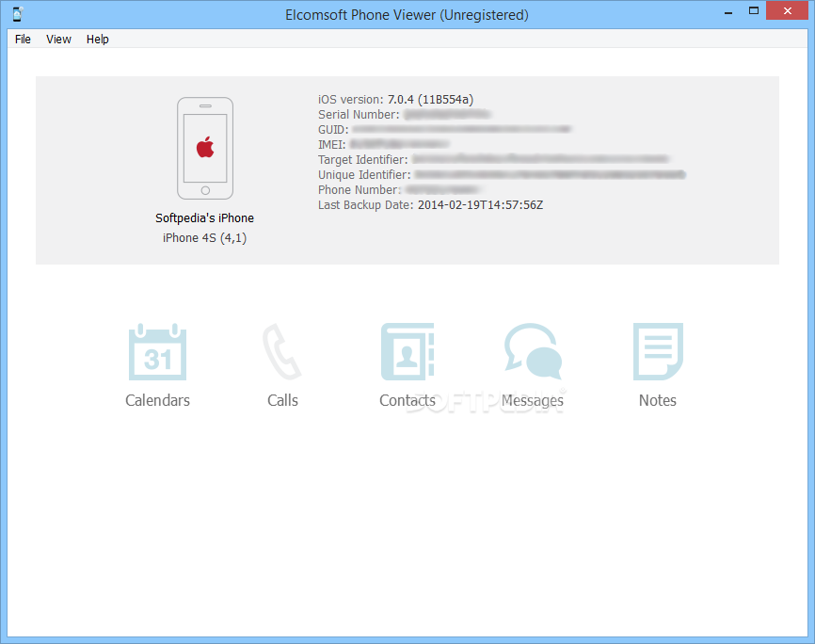Click the Phone Number label
Screen dimensions: 815x644
pos(360,190)
